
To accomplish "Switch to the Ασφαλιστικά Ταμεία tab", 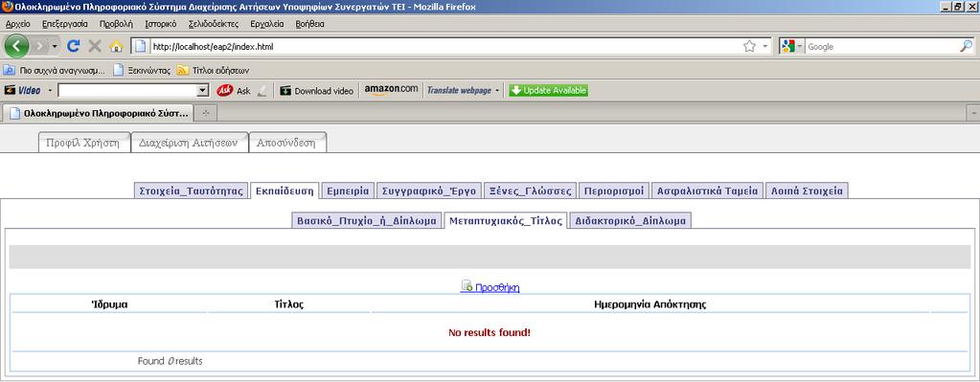I will (x=708, y=191).
